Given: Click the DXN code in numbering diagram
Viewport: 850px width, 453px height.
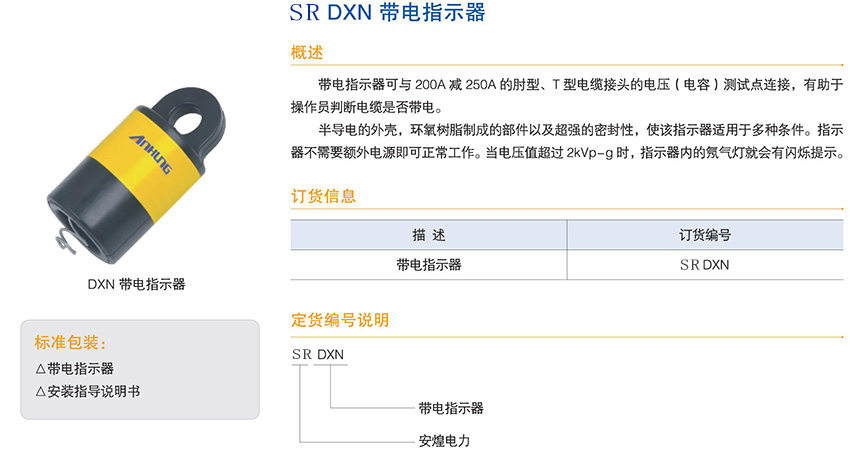Looking at the screenshot, I should [330, 354].
